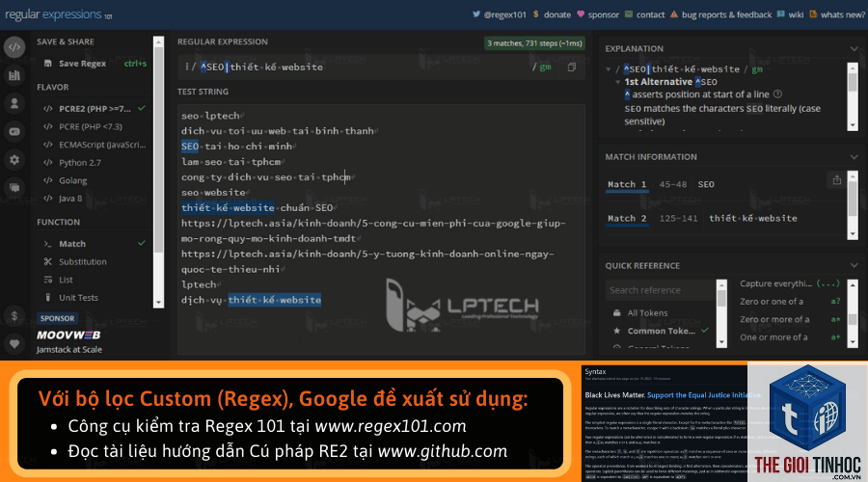Click the sponsor link in header
868x482 pixels.
coord(604,14)
